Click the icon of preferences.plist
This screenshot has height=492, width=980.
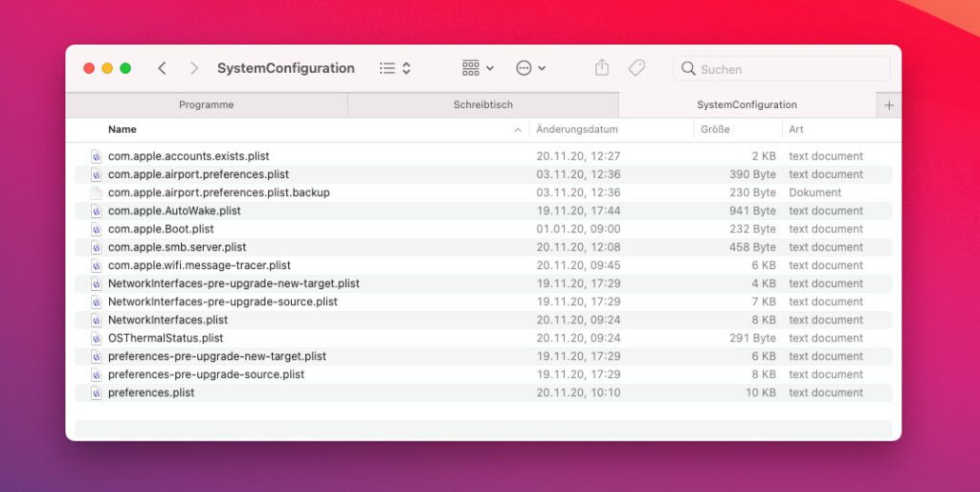[96, 392]
